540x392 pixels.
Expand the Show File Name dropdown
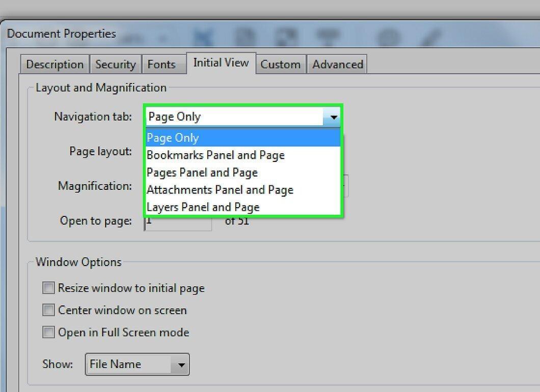[137, 364]
